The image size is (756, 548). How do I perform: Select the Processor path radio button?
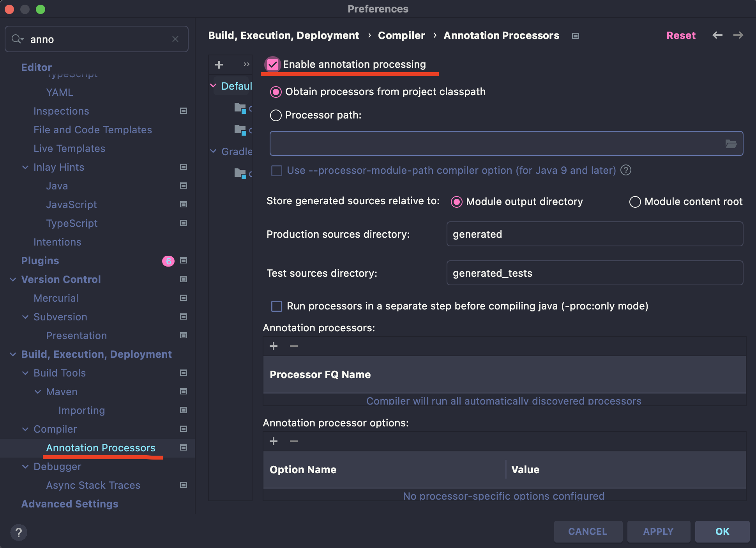[276, 115]
